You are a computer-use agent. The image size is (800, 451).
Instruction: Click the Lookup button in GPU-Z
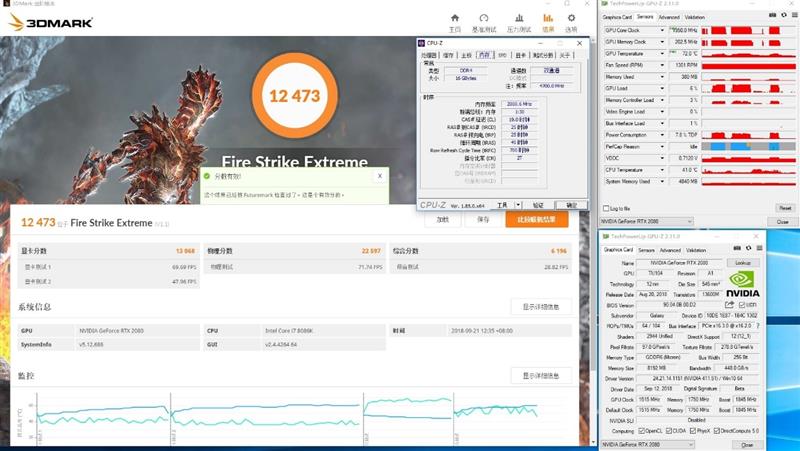click(x=743, y=263)
